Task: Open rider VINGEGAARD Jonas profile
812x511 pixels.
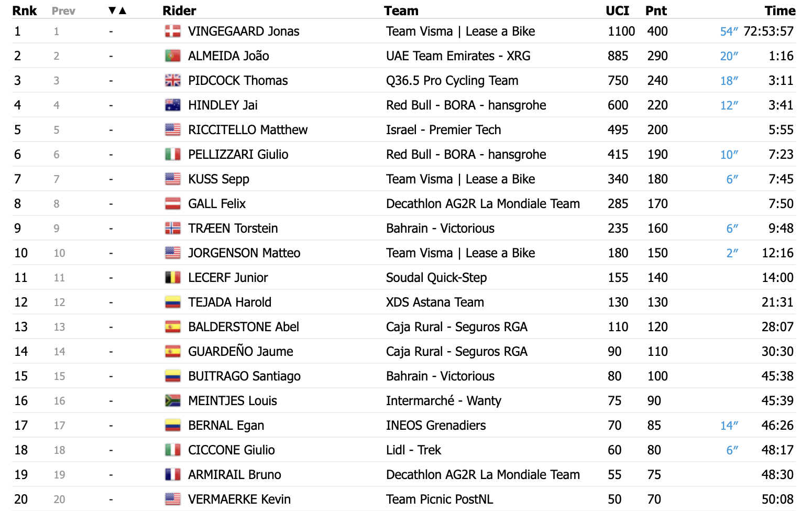Action: click(244, 31)
